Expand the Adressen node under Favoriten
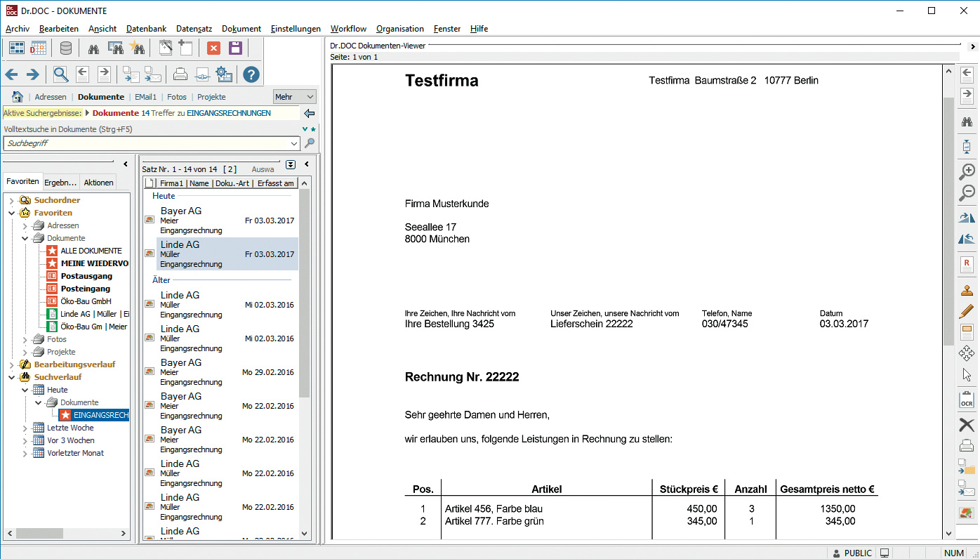The height and width of the screenshot is (559, 980). tap(25, 226)
